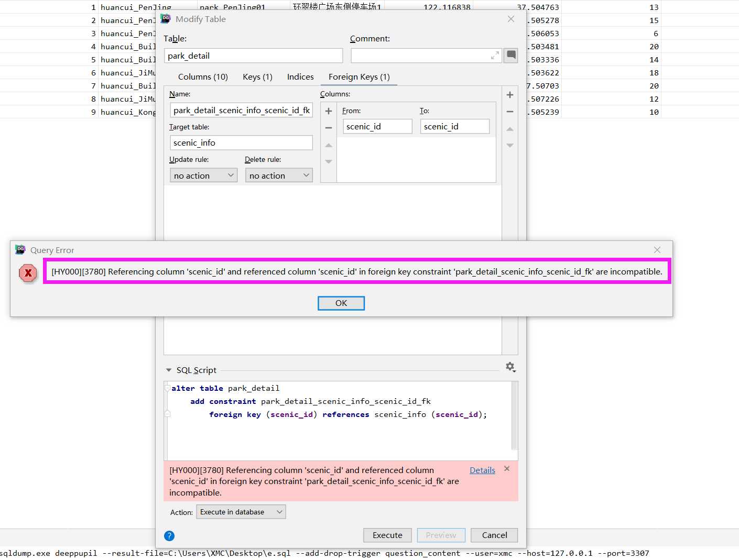The width and height of the screenshot is (739, 560).
Task: Click the SQL script editor text
Action: (x=329, y=401)
